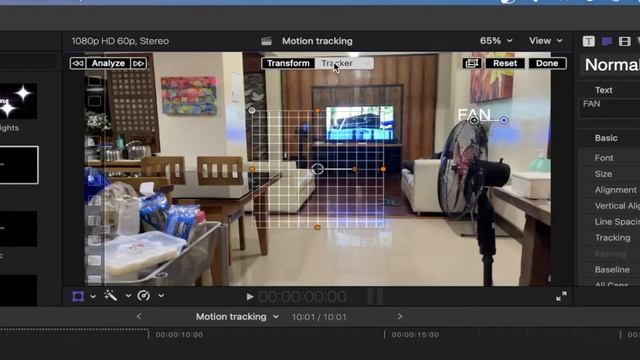Click the orange handle on tracker grid's bottom edge
This screenshot has height=360, width=640.
(x=318, y=227)
